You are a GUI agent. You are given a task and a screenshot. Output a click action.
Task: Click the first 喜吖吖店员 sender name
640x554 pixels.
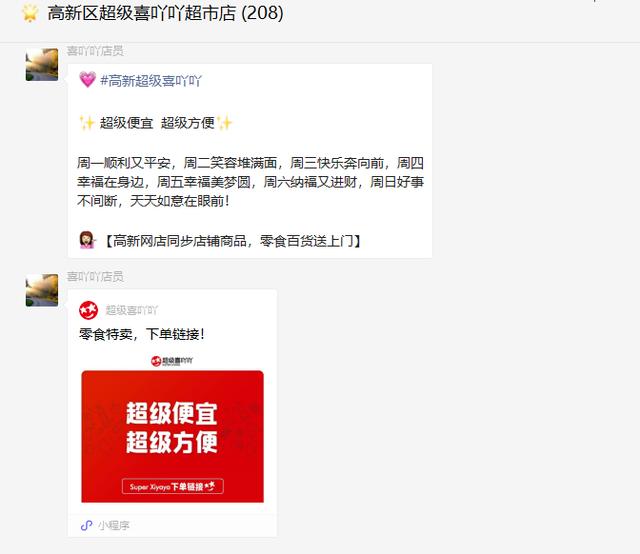click(x=95, y=51)
